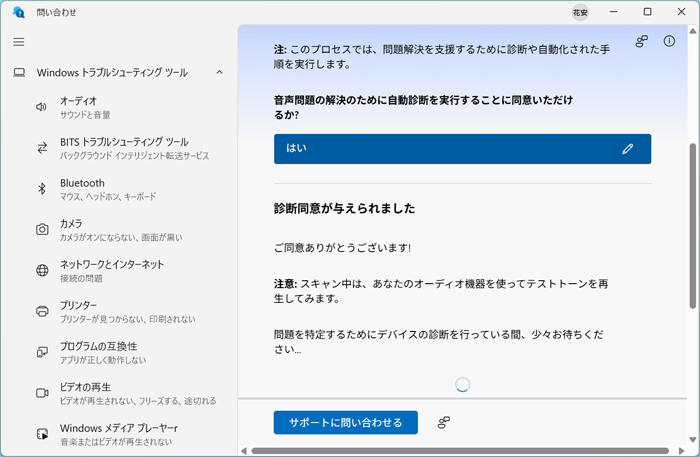The image size is (700, 457).
Task: Minimize the 問い合わせ window
Action: pos(614,12)
